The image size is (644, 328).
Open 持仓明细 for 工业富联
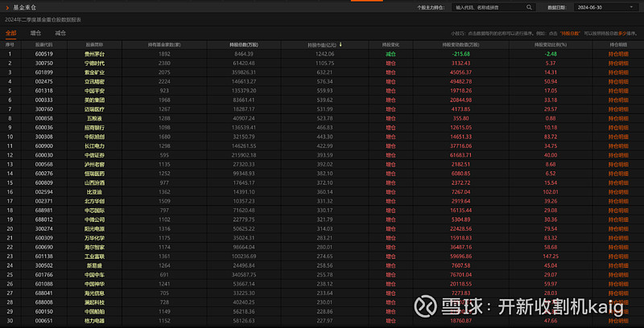tap(618, 256)
